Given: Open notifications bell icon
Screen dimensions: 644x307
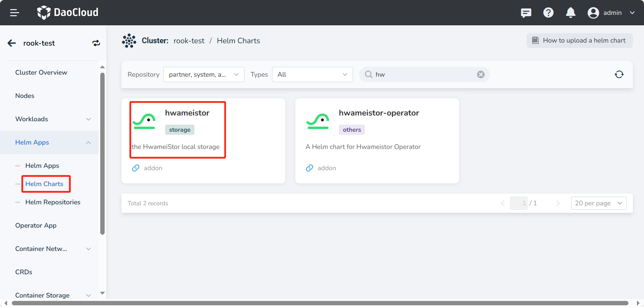Looking at the screenshot, I should coord(570,13).
